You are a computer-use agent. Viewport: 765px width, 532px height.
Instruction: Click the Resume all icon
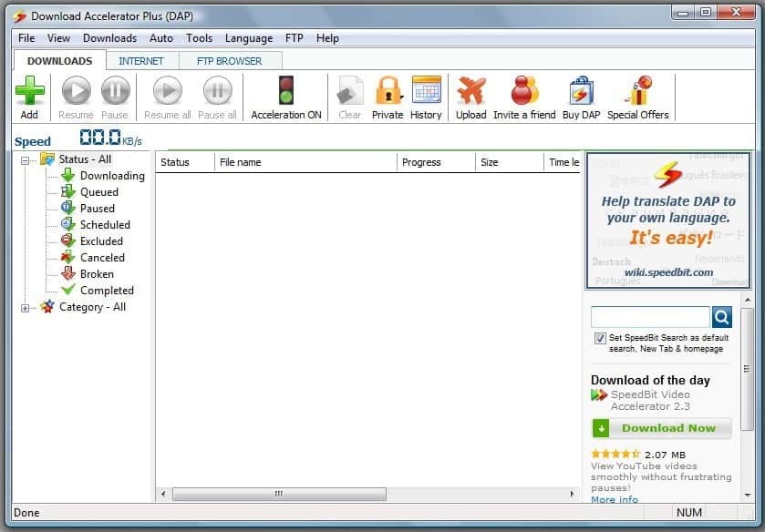point(168,91)
